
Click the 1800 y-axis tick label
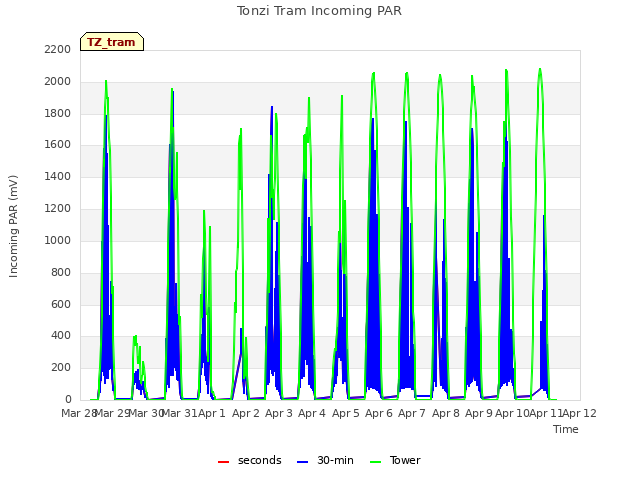pyautogui.click(x=58, y=113)
